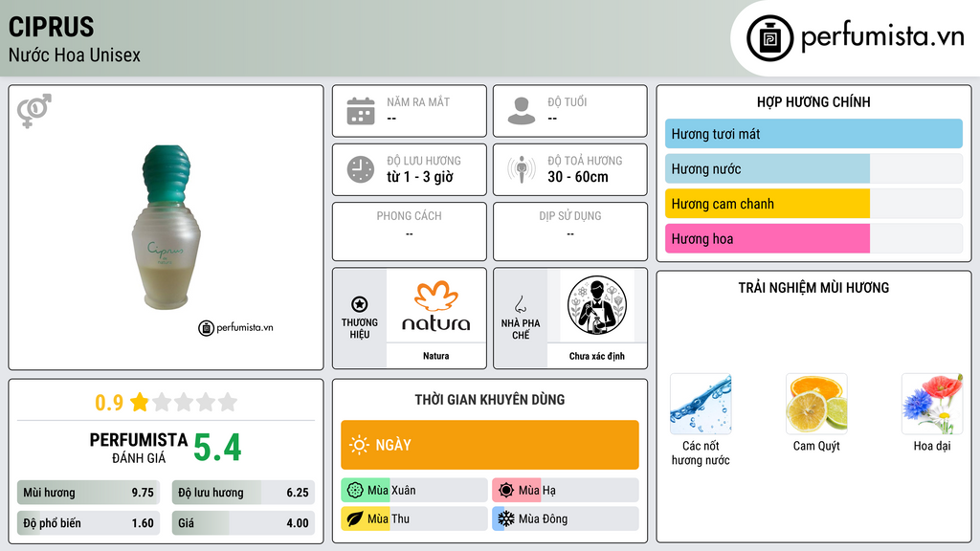This screenshot has width=980, height=551.
Task: Click the autumn leaf icon for Mùa Thu
Action: coord(355,518)
